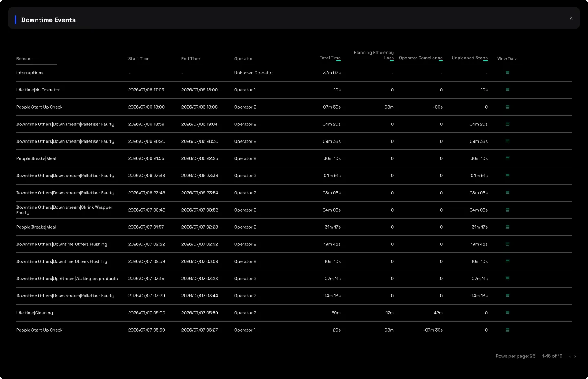
Task: View data icon for 21:55 Breaks|Meal row
Action: click(508, 158)
